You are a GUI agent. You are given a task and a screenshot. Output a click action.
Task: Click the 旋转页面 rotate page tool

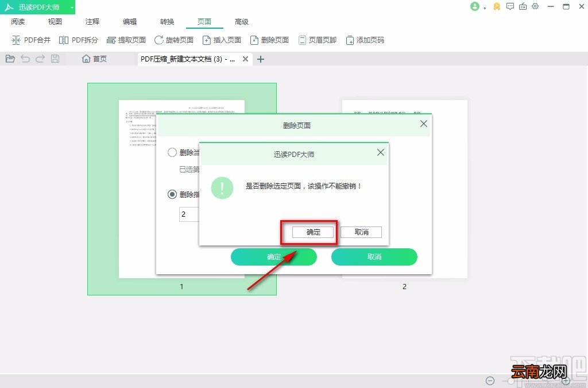tap(173, 40)
